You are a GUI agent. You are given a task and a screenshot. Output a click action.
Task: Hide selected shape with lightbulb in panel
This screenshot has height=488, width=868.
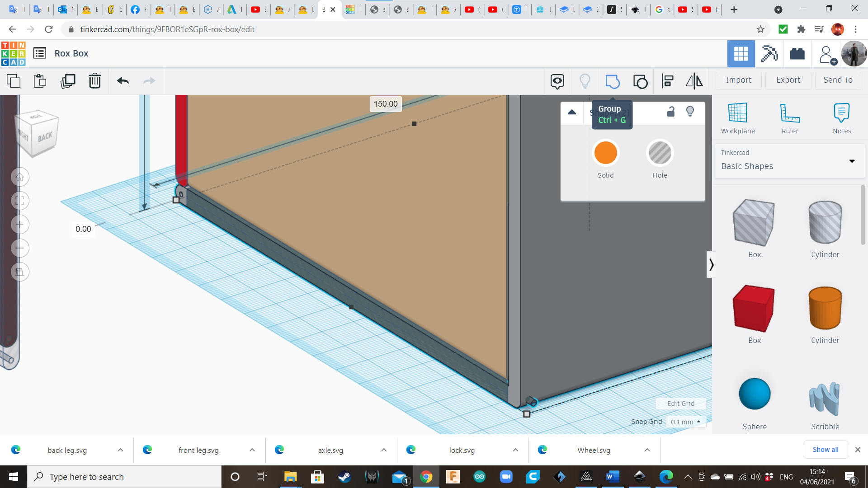tap(690, 112)
